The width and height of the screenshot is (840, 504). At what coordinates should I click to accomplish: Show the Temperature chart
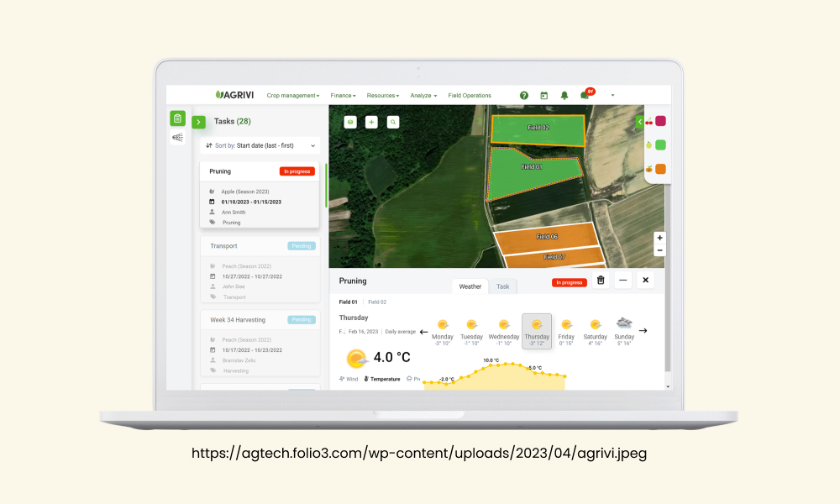click(x=382, y=379)
